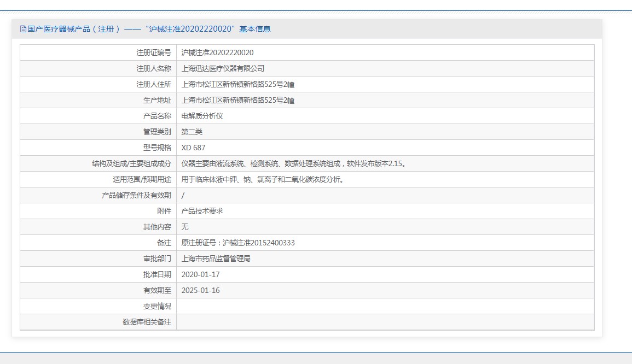Image resolution: width=632 pixels, height=364 pixels.
Task: Click 生产地址 address value cell
Action: click(385, 100)
